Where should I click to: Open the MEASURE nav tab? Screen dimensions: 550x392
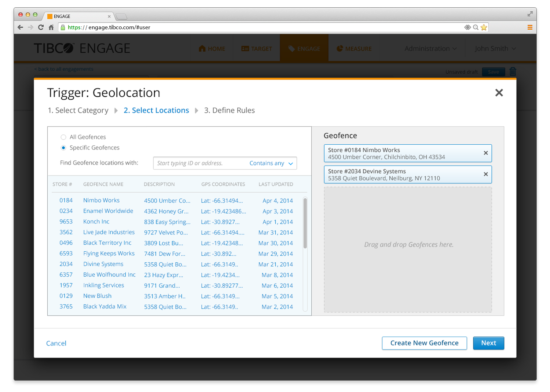[354, 48]
